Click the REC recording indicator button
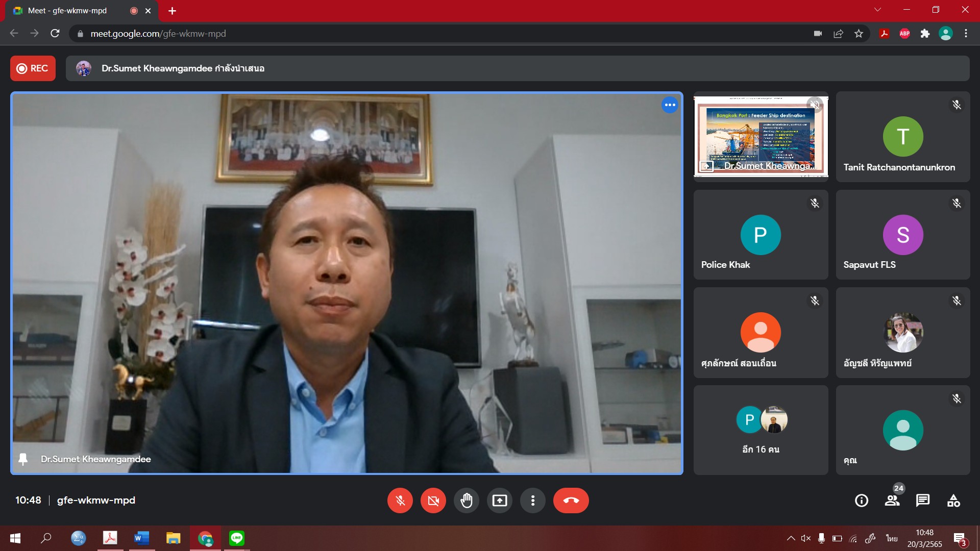This screenshot has width=980, height=551. click(x=33, y=68)
